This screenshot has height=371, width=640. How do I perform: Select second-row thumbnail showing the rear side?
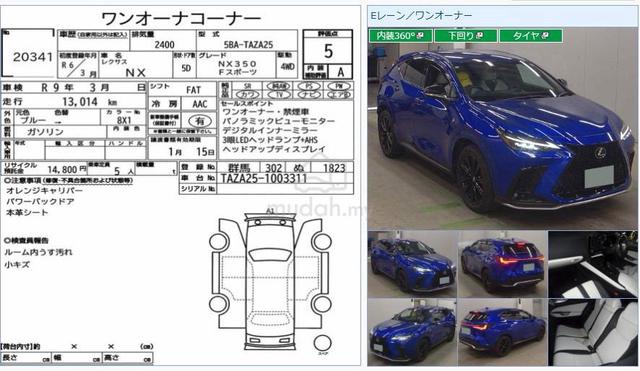point(502,332)
